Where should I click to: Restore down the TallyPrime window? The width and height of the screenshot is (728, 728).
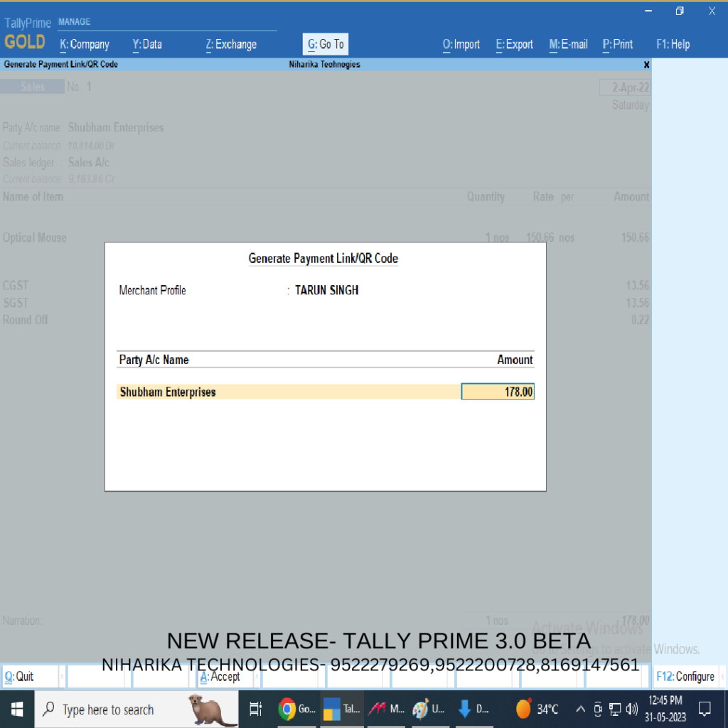[x=679, y=11]
